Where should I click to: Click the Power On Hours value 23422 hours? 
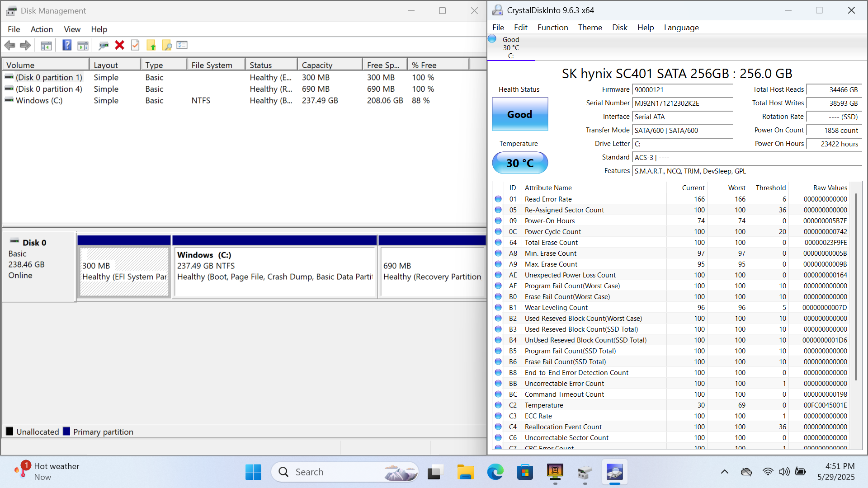tap(834, 144)
